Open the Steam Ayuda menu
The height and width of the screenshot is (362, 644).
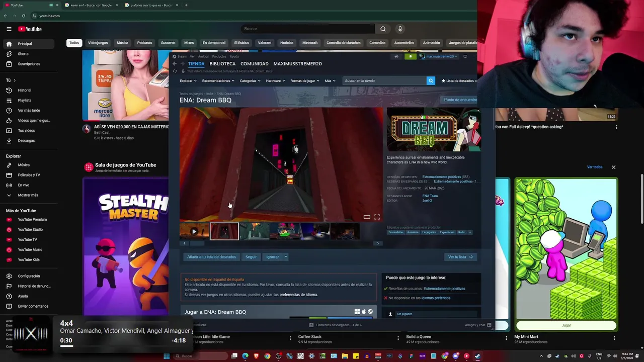pos(234,56)
